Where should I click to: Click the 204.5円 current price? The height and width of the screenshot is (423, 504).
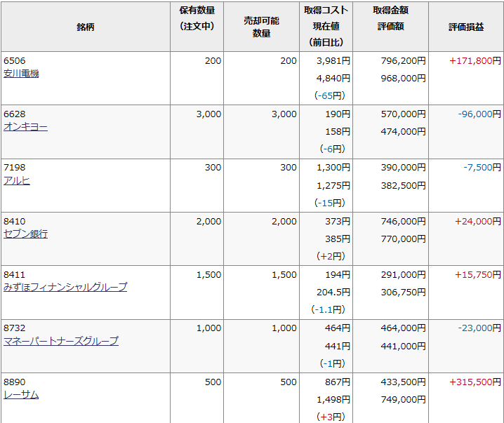[x=333, y=293]
